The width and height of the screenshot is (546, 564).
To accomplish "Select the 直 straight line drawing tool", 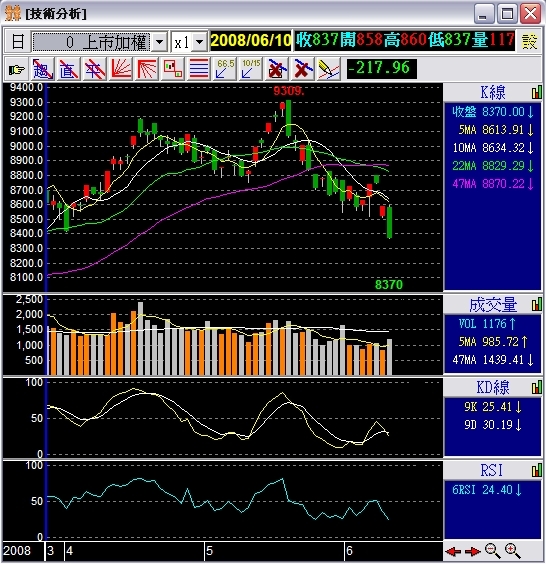I will coord(68,69).
